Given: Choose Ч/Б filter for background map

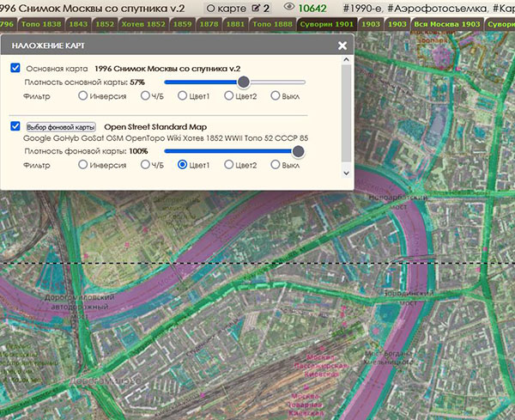Looking at the screenshot, I should [x=146, y=164].
